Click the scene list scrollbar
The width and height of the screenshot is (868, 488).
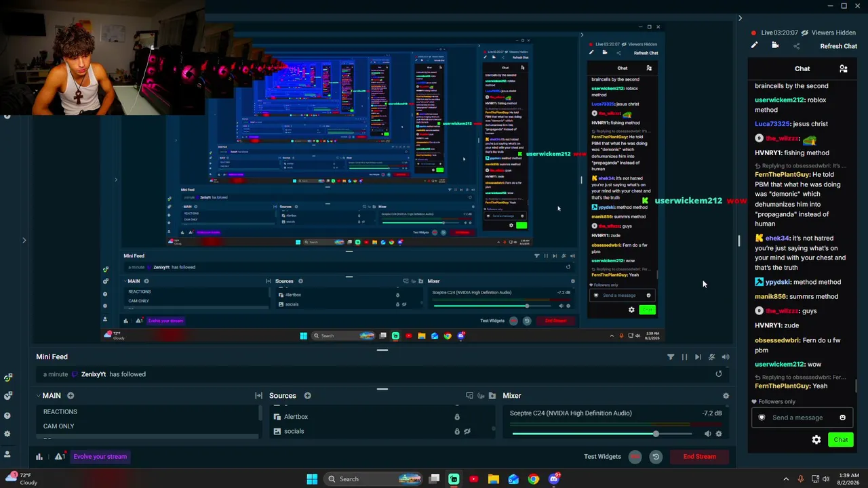tap(260, 412)
